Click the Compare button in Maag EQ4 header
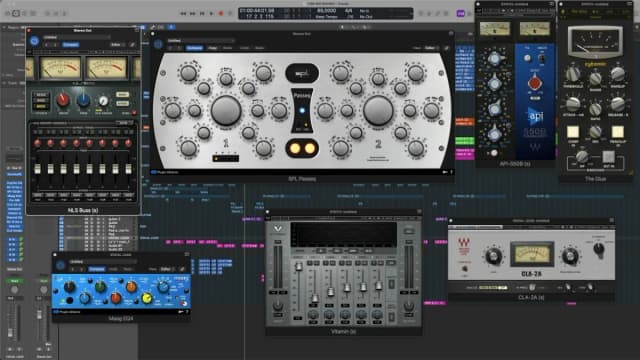The image size is (640, 360). point(97,269)
